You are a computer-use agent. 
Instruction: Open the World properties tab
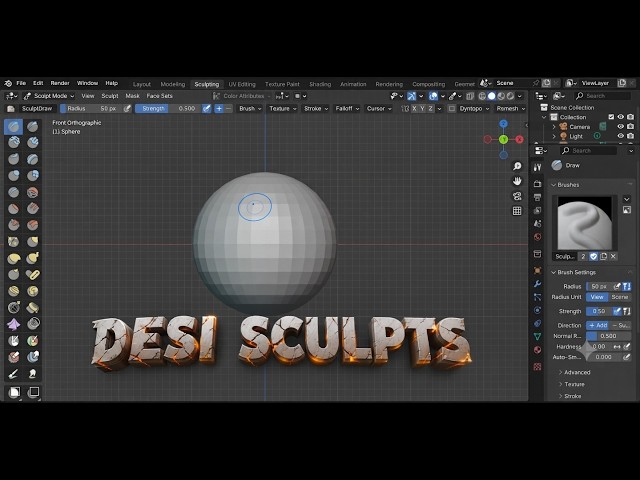click(x=538, y=237)
